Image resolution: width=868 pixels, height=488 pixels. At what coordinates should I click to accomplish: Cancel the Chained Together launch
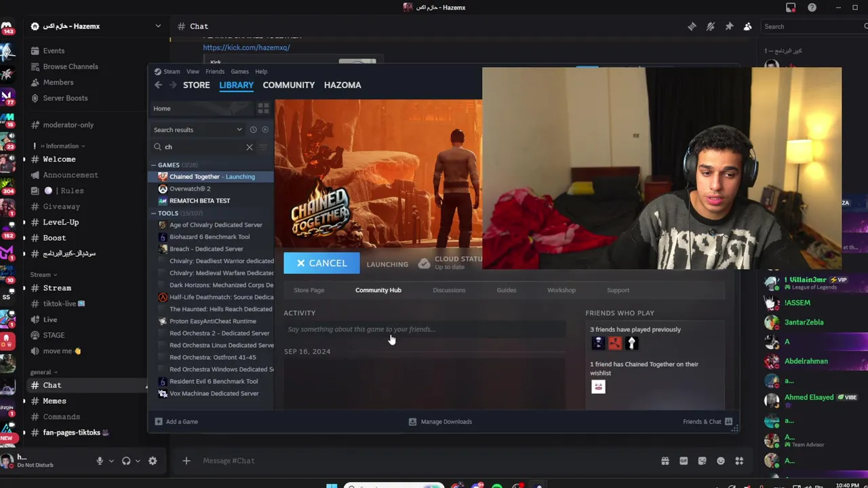pyautogui.click(x=321, y=263)
